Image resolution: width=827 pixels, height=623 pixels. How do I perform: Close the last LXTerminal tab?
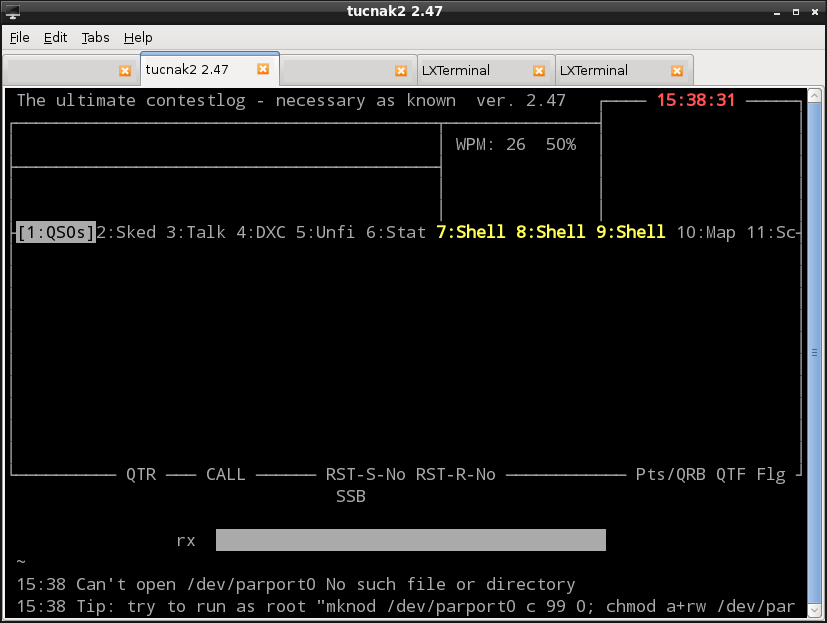(677, 71)
